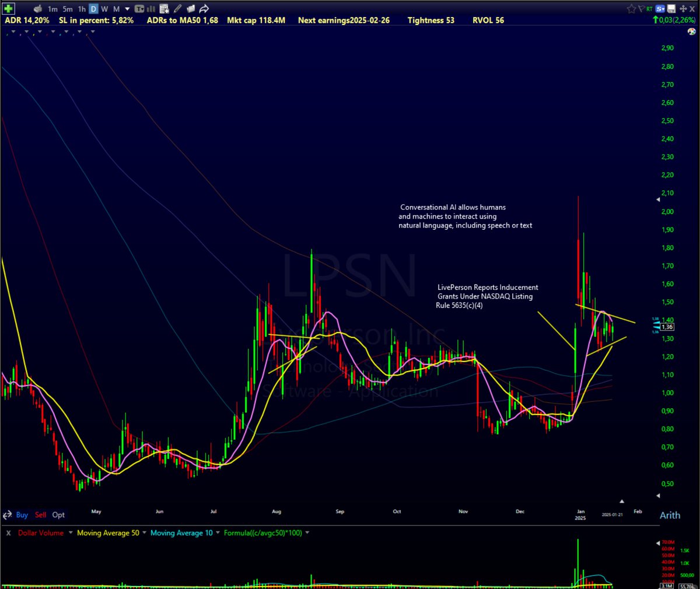Click the 0,03(2,26%) price change readout
The width and height of the screenshot is (700, 589).
pos(674,20)
